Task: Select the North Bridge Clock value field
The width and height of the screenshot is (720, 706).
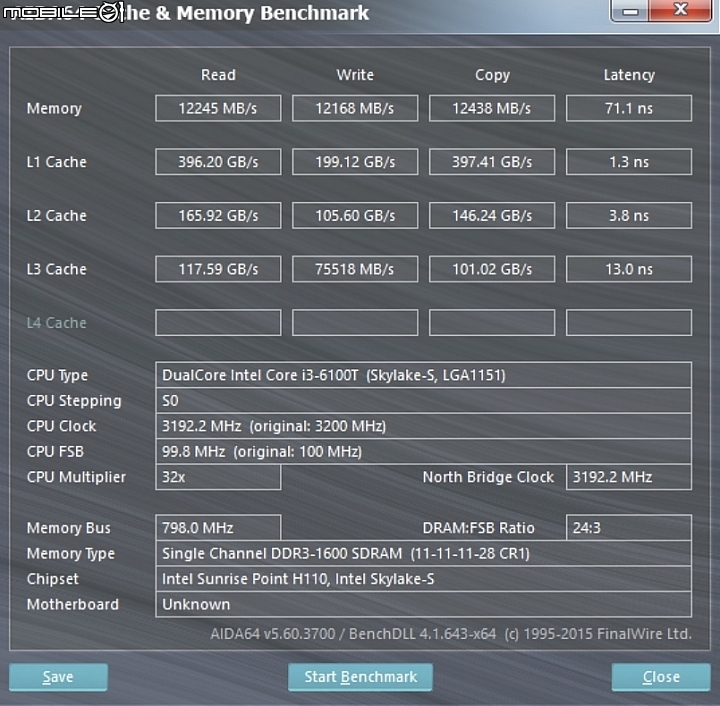Action: 629,477
